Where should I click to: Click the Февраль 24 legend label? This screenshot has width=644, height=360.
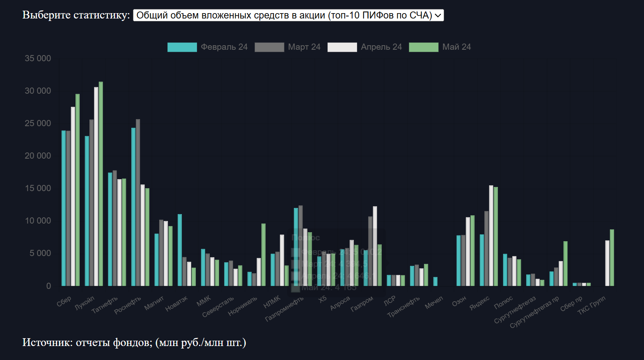point(224,47)
